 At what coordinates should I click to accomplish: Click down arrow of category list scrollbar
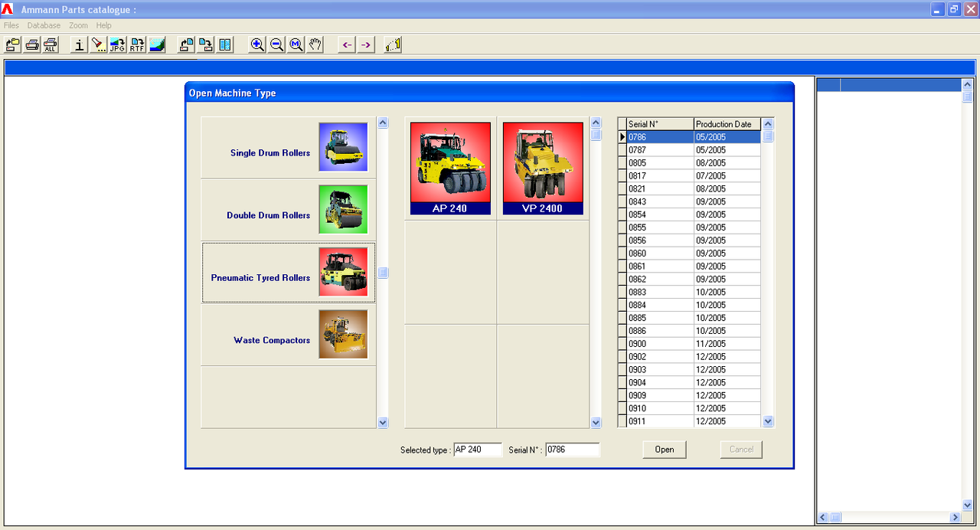384,423
